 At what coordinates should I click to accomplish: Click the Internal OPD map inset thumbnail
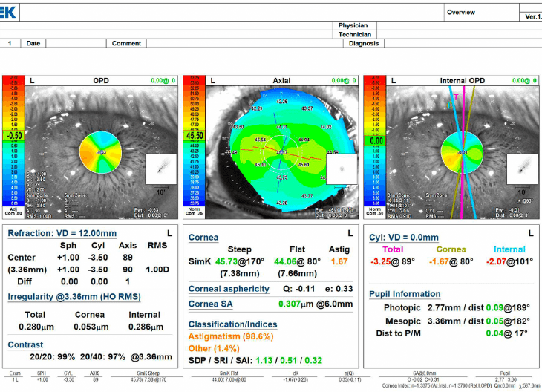click(521, 169)
